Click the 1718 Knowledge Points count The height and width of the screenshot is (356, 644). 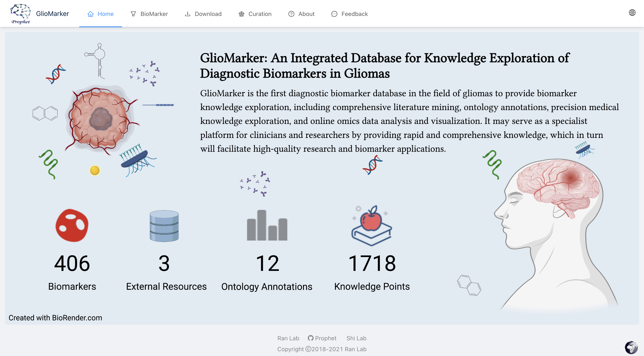(x=372, y=263)
